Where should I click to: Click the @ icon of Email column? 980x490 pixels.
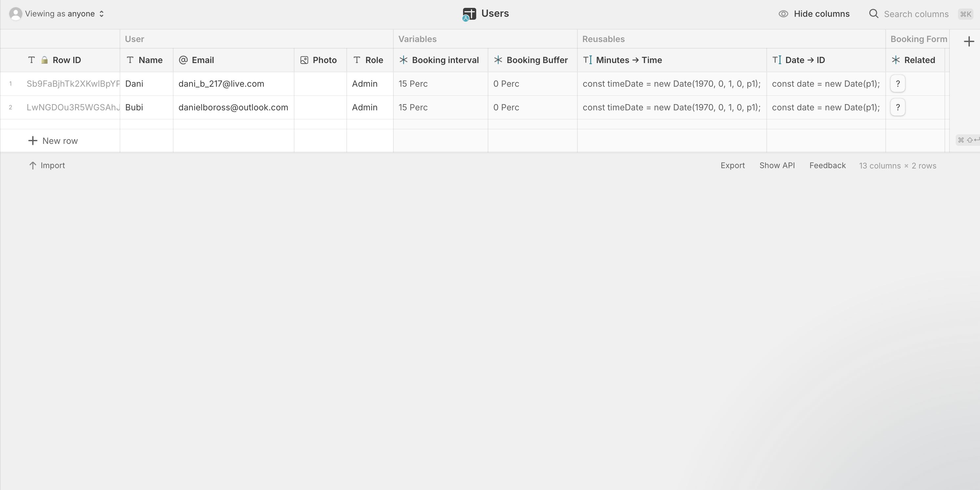click(x=183, y=60)
